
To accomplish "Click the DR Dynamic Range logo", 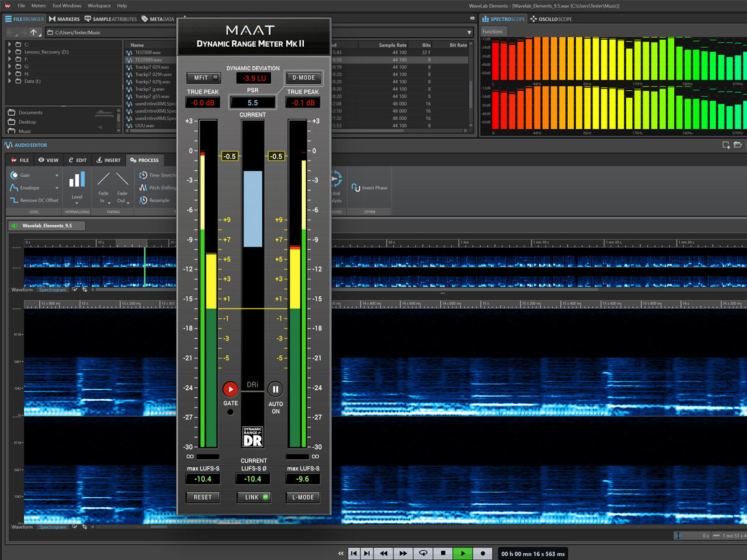I will pos(253,436).
